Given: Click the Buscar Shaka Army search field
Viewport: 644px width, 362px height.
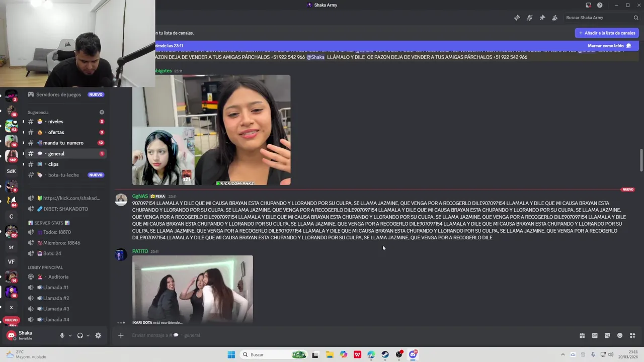Looking at the screenshot, I should (601, 18).
